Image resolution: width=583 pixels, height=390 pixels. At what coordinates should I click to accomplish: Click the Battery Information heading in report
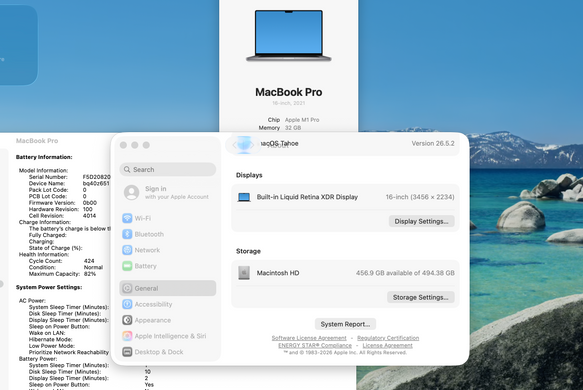coord(44,157)
